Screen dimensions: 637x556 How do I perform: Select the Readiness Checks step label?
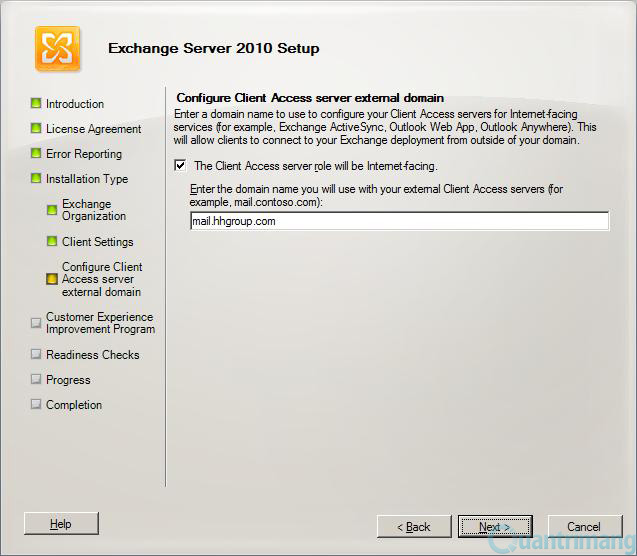pyautogui.click(x=93, y=355)
